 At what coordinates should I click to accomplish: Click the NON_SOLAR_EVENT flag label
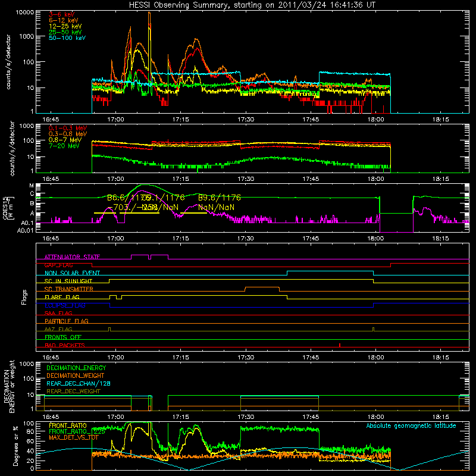pyautogui.click(x=72, y=273)
